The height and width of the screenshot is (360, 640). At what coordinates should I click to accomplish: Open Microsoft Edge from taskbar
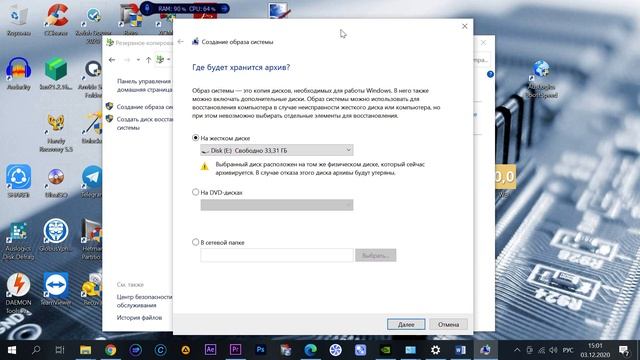pos(311,350)
